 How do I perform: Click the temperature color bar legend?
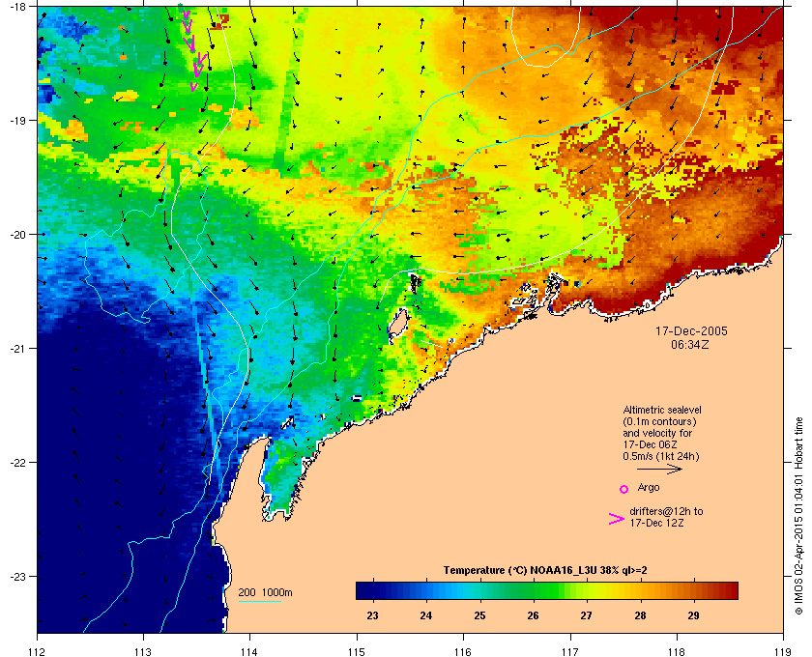pyautogui.click(x=547, y=590)
